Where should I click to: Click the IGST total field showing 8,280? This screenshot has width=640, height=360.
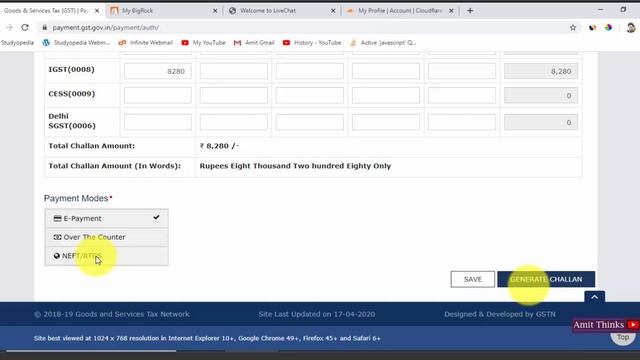click(x=541, y=71)
